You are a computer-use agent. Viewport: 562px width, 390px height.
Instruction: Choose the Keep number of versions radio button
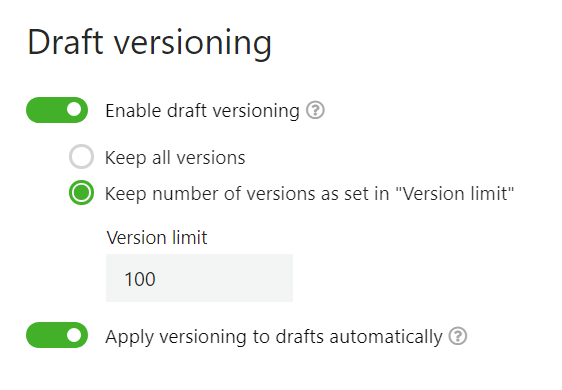(x=81, y=193)
